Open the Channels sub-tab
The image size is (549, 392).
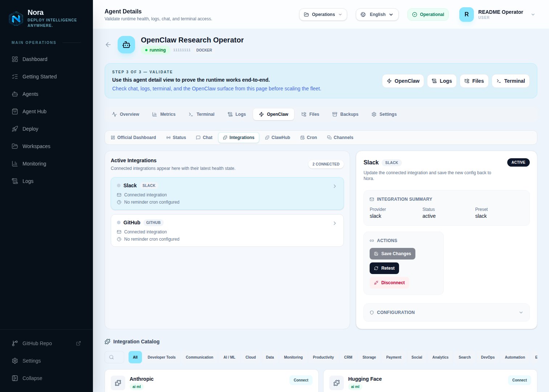pyautogui.click(x=340, y=138)
